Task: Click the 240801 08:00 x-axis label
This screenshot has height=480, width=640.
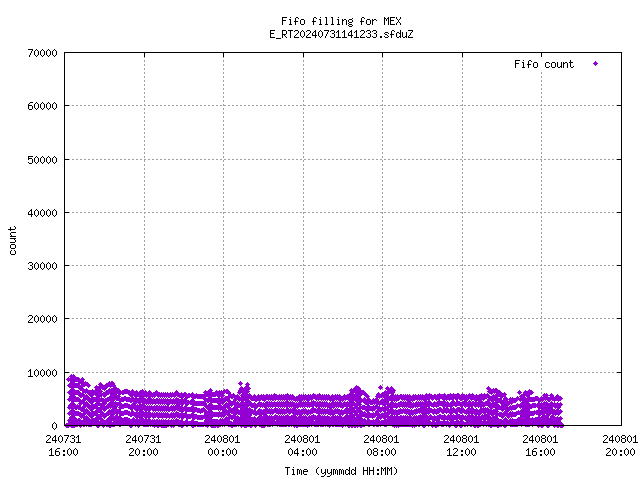Action: [381, 446]
